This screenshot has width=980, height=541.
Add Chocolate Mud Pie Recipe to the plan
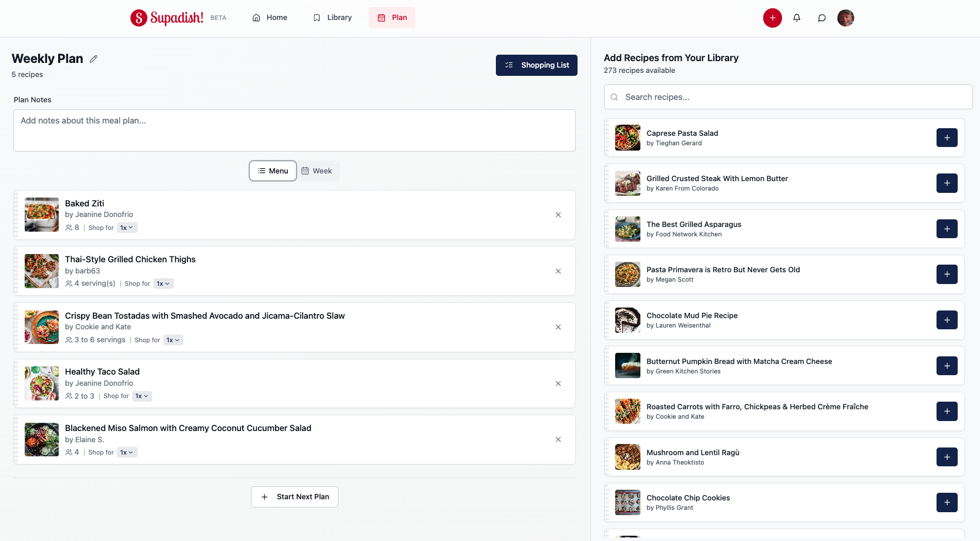coord(947,320)
